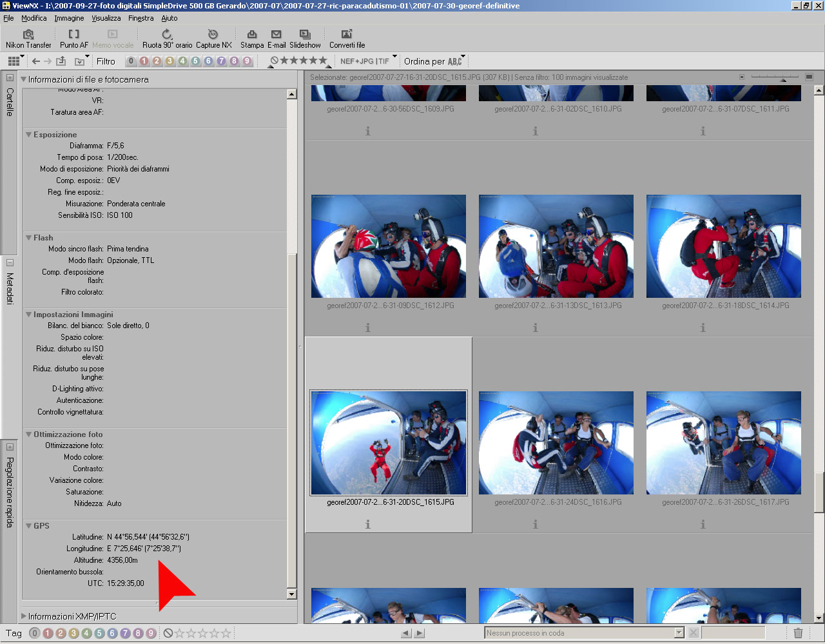This screenshot has width=825, height=644.
Task: Start the Slideshow
Action: tap(305, 39)
